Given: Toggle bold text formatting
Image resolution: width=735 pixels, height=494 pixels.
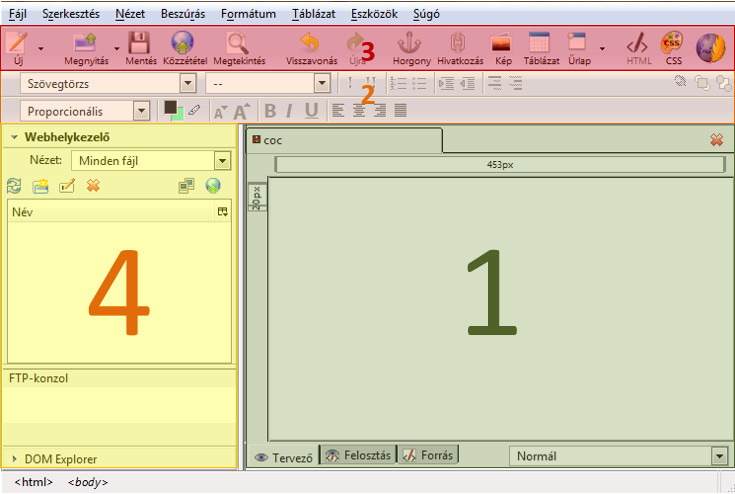Looking at the screenshot, I should [x=269, y=111].
